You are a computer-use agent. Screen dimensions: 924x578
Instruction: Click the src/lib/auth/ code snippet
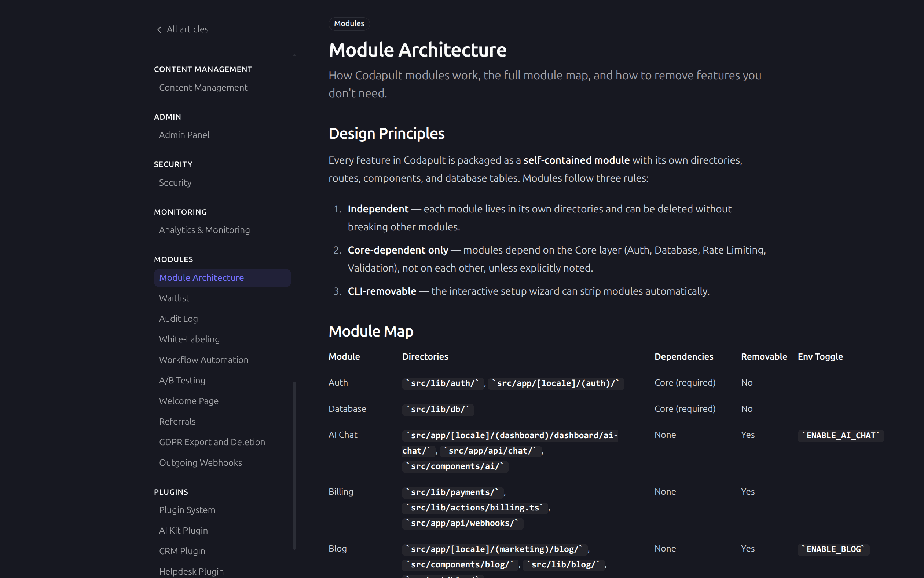pyautogui.click(x=443, y=383)
